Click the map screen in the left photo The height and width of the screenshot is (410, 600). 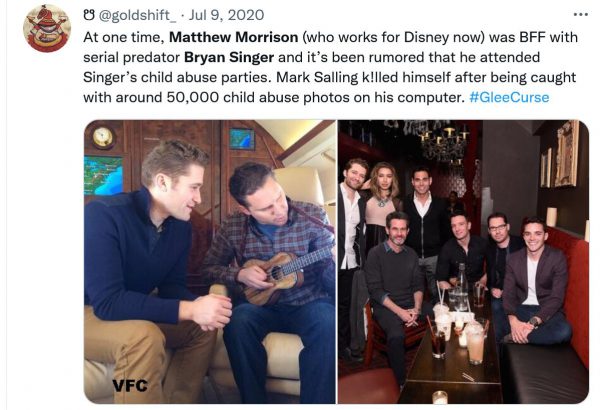click(103, 174)
